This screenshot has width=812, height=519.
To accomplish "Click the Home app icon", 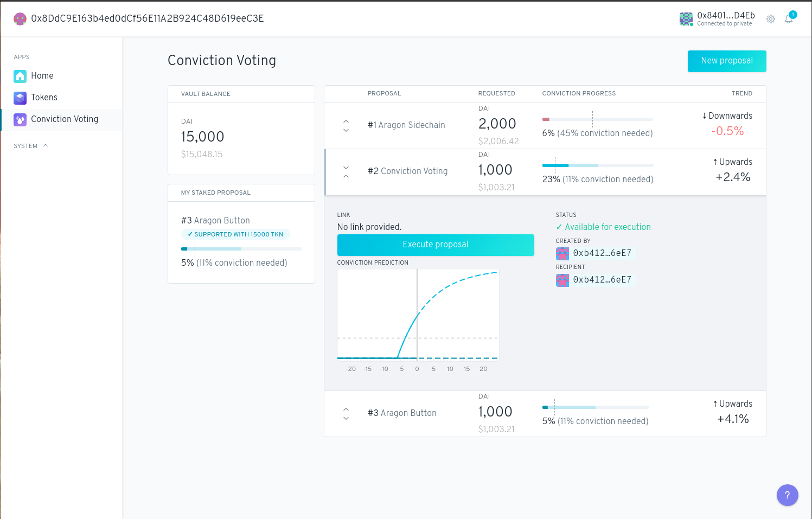I will tap(20, 76).
